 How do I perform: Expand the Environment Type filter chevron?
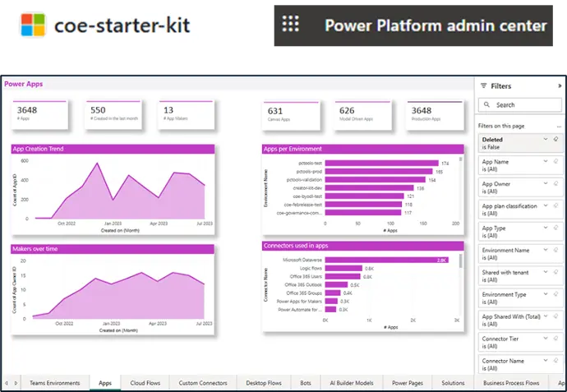coord(546,294)
